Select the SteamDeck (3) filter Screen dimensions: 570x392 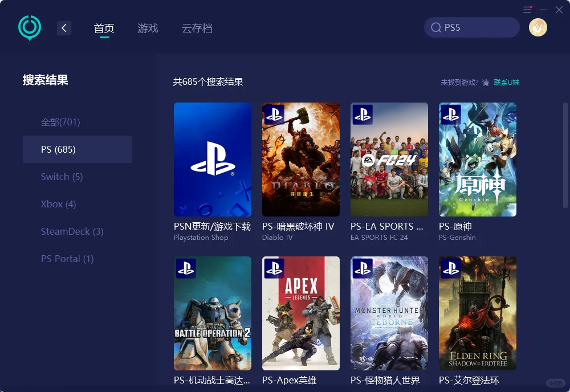78,231
